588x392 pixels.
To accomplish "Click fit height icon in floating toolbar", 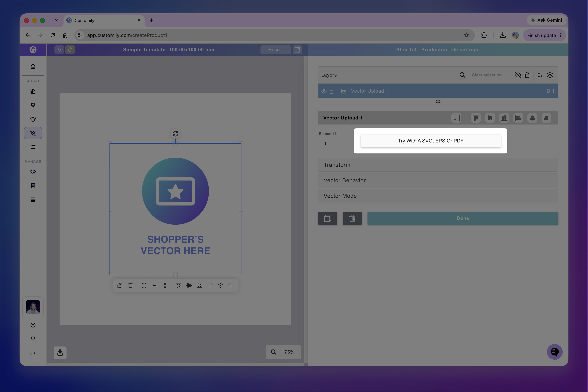I will (x=165, y=285).
